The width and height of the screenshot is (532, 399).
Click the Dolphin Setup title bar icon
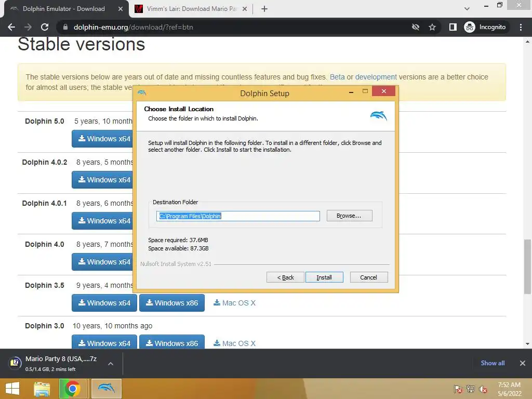pyautogui.click(x=142, y=92)
